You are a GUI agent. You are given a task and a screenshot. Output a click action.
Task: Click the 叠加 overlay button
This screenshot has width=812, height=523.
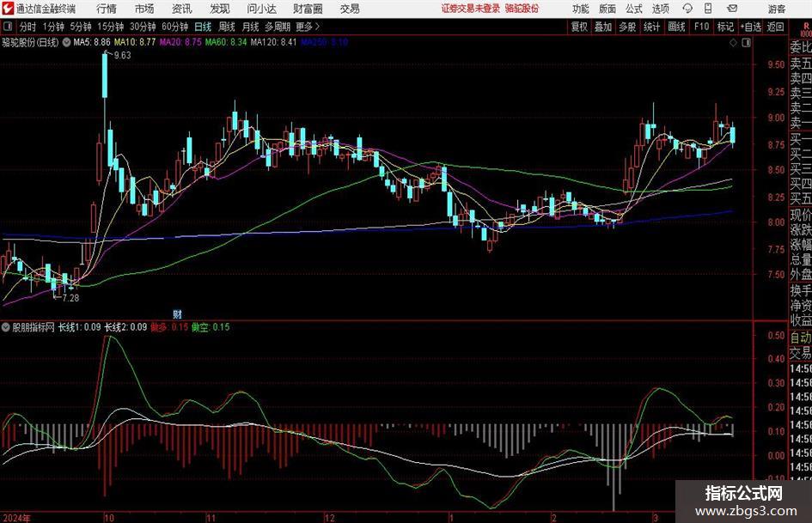603,27
